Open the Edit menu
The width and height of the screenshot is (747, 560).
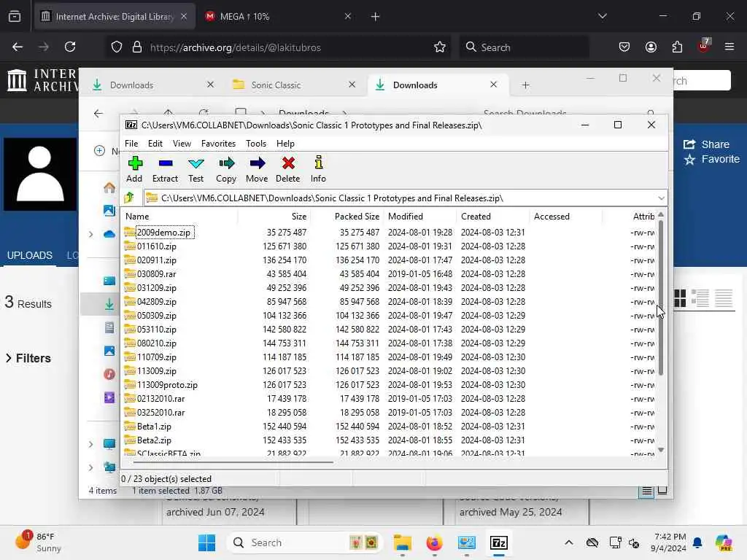155,144
